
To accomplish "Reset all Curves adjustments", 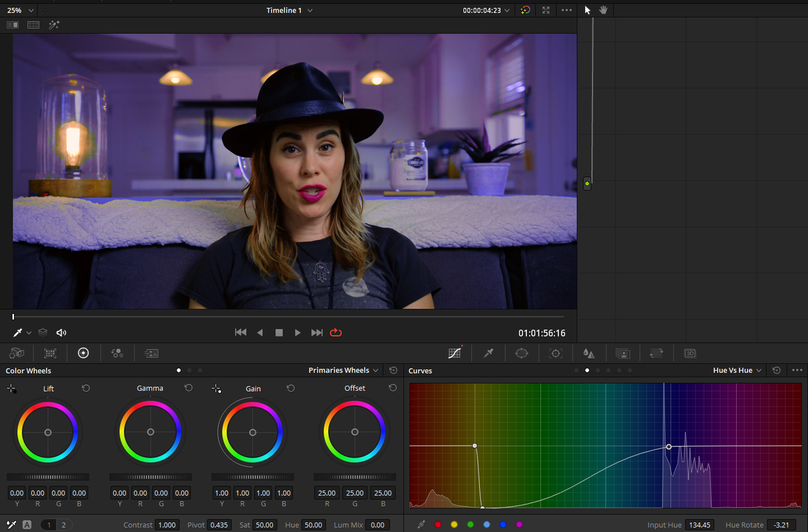I will point(777,370).
